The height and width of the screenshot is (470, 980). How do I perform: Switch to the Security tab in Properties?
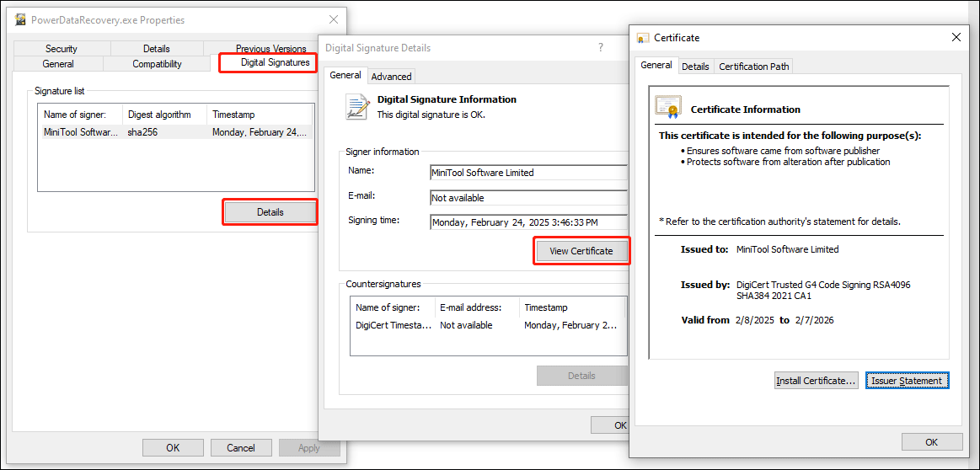62,49
